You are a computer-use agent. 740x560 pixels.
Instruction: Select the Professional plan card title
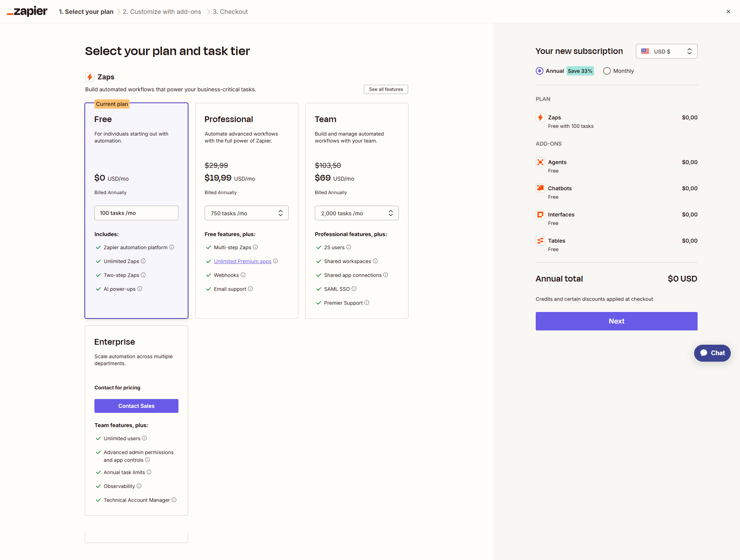(229, 119)
